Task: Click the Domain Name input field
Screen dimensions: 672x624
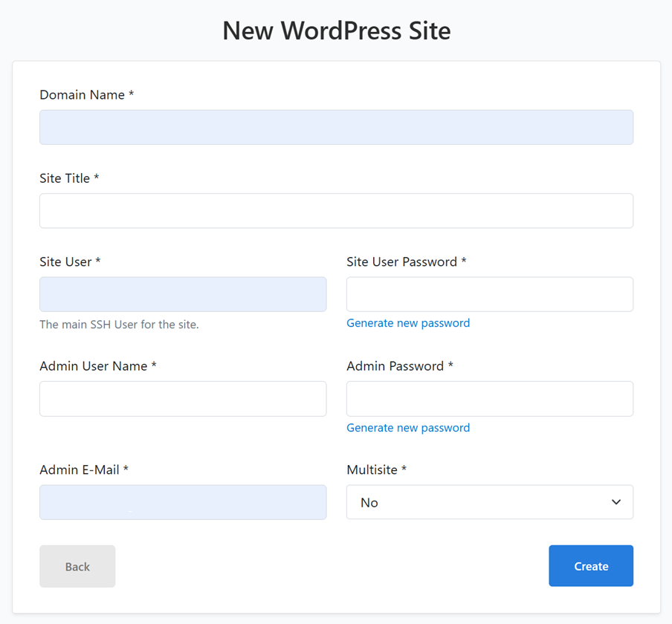Action: (337, 127)
